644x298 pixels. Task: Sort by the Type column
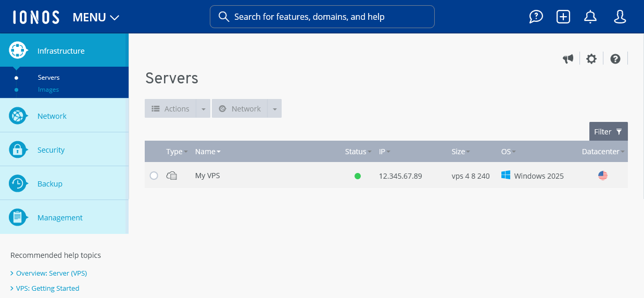click(x=177, y=152)
